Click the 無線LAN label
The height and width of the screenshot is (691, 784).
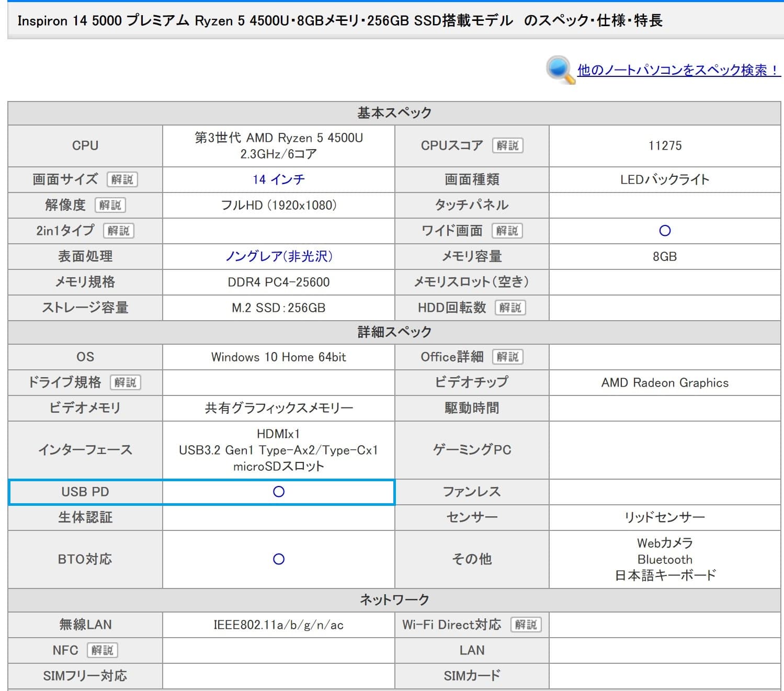85,625
